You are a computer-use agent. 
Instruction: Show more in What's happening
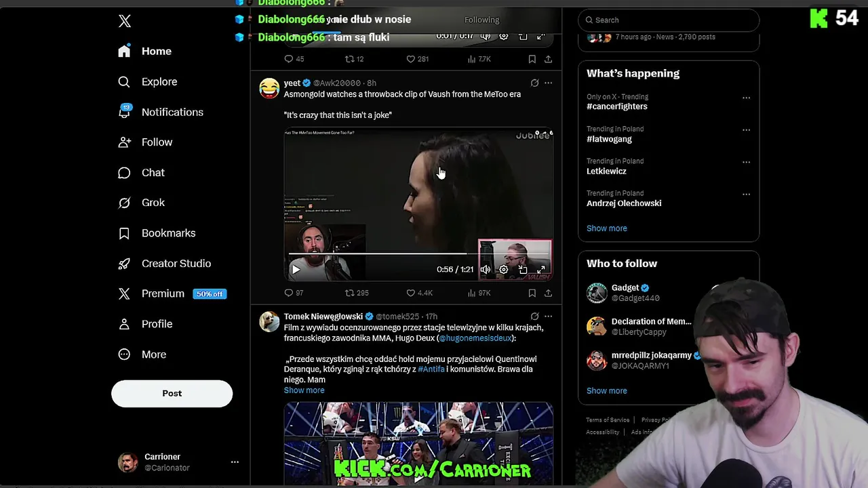pos(606,228)
